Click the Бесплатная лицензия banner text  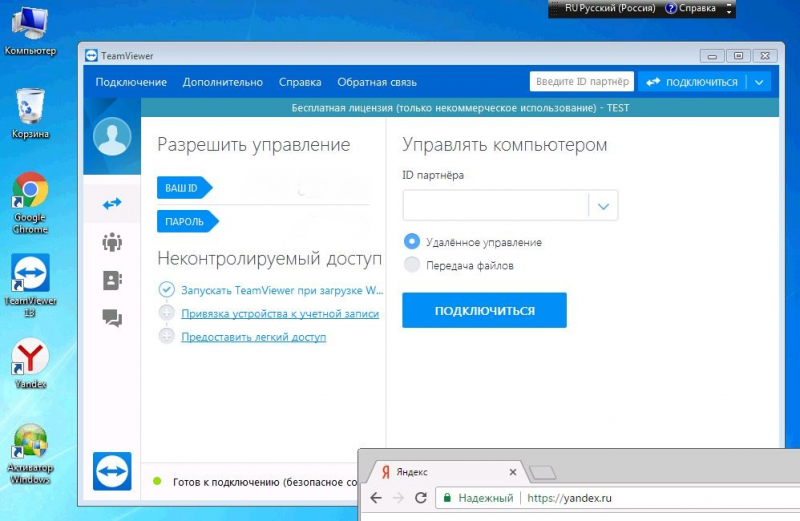(x=460, y=108)
